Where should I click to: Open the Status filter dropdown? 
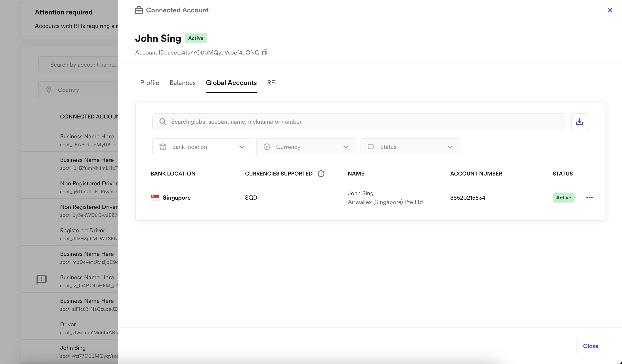point(410,147)
